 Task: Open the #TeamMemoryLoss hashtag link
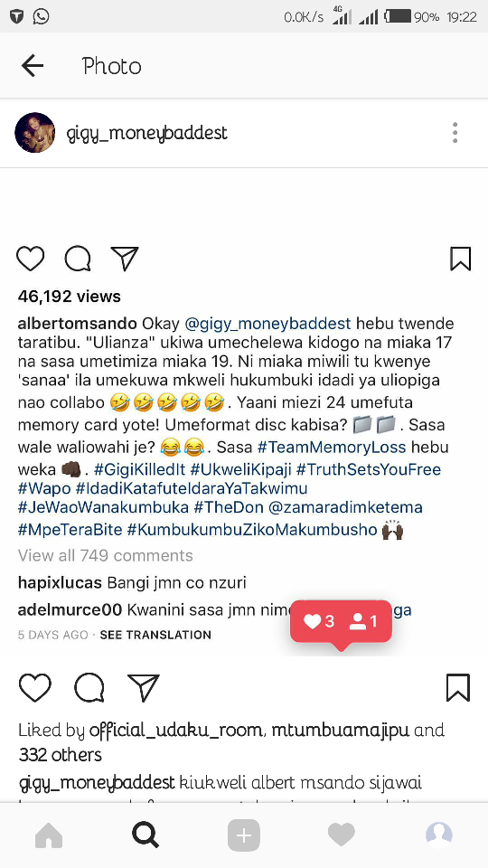tap(332, 447)
